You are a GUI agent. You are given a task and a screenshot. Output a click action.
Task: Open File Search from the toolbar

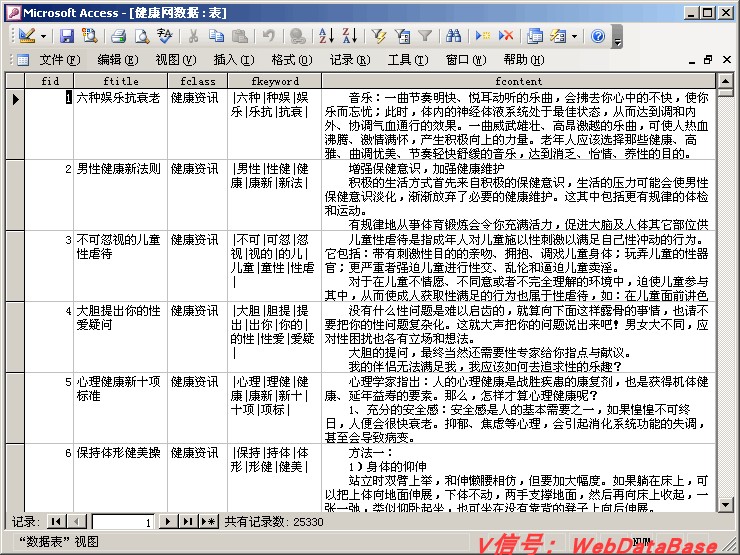pos(89,36)
